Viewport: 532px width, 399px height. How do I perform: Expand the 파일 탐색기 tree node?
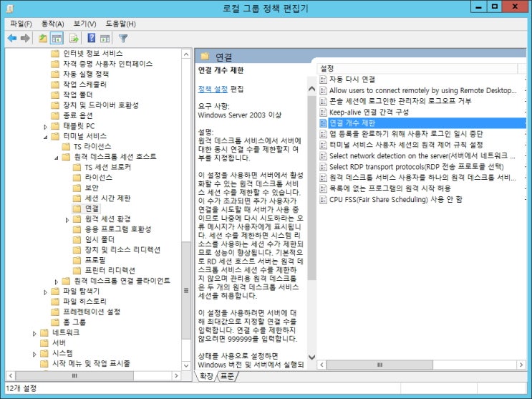45,292
